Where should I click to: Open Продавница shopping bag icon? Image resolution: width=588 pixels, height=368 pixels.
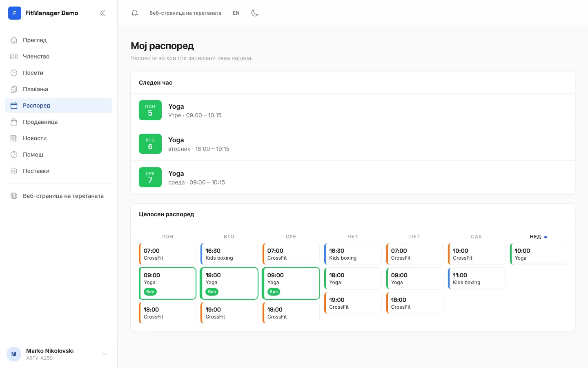14,122
